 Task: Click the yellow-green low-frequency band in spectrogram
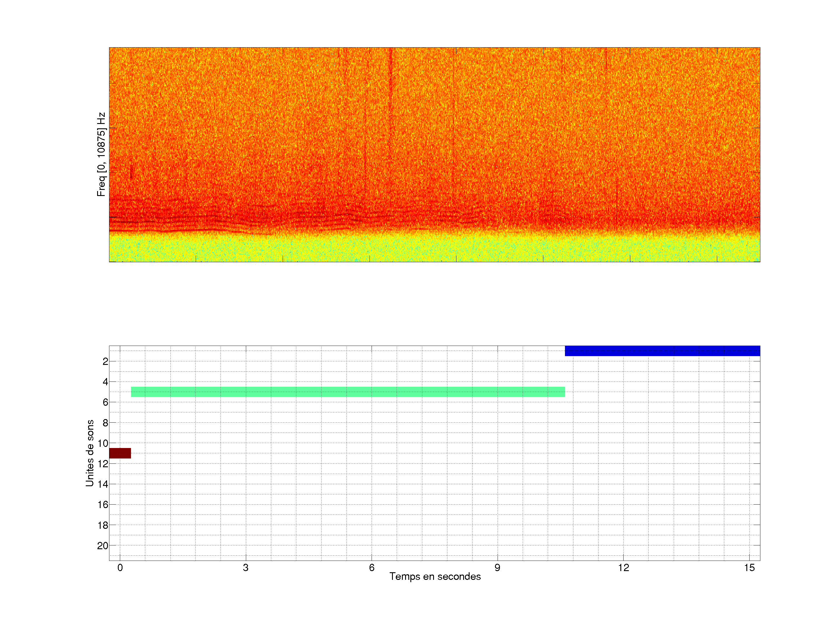click(x=435, y=249)
